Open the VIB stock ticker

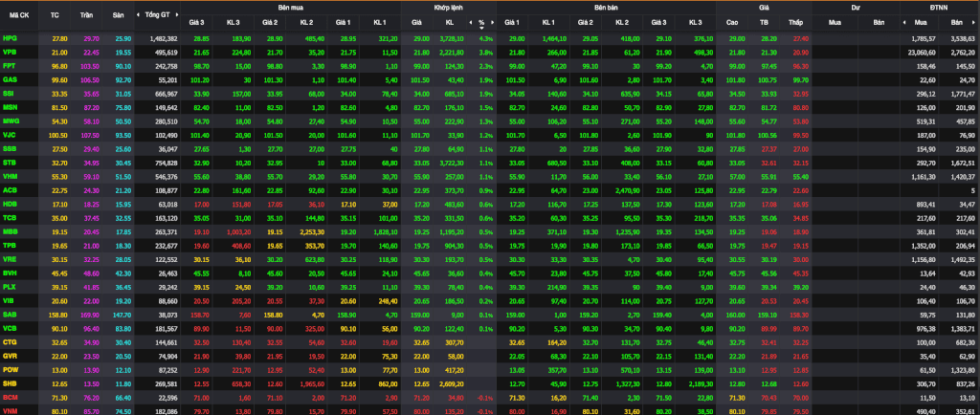point(10,300)
